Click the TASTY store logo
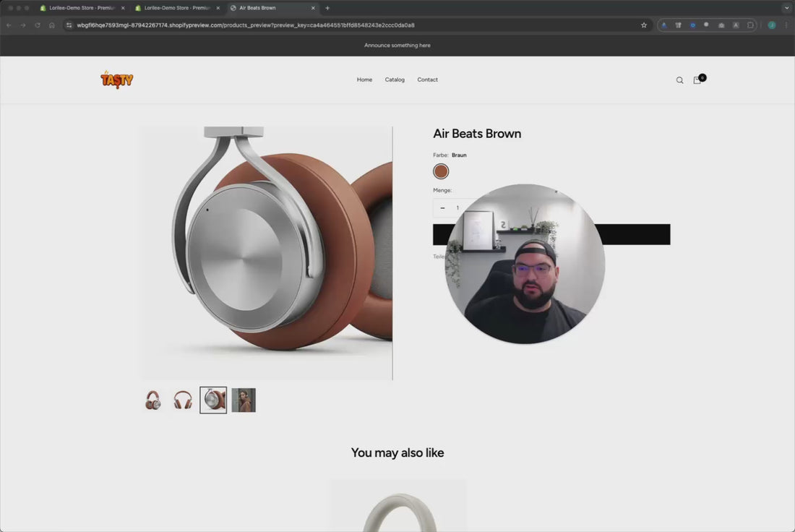The width and height of the screenshot is (795, 532). tap(117, 80)
